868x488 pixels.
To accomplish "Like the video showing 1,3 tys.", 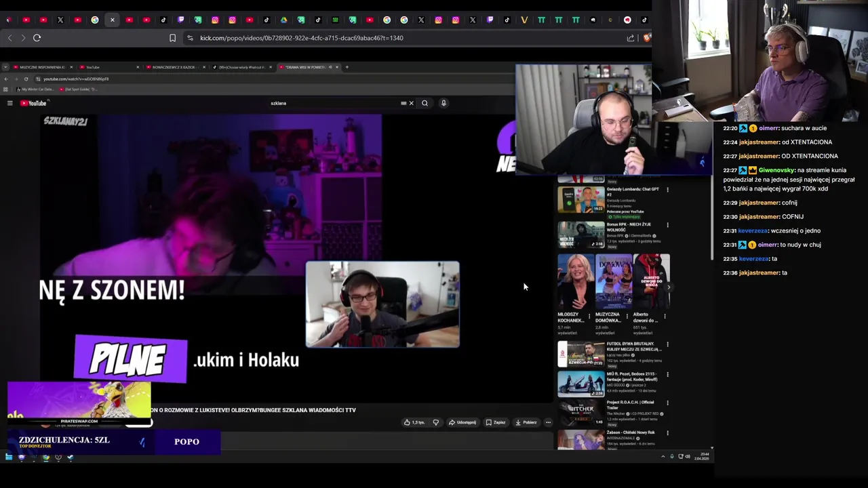I will pyautogui.click(x=414, y=422).
